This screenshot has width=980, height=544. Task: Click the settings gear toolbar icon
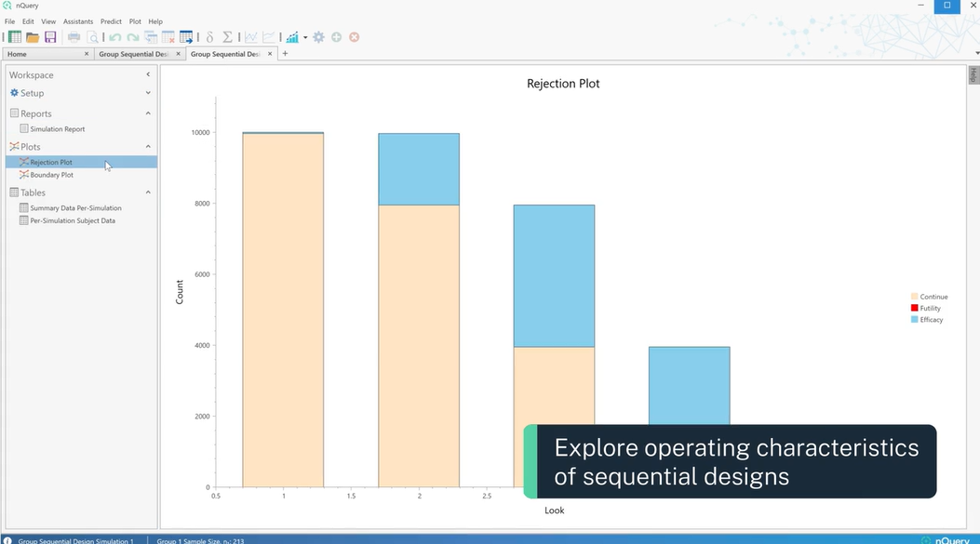[317, 36]
